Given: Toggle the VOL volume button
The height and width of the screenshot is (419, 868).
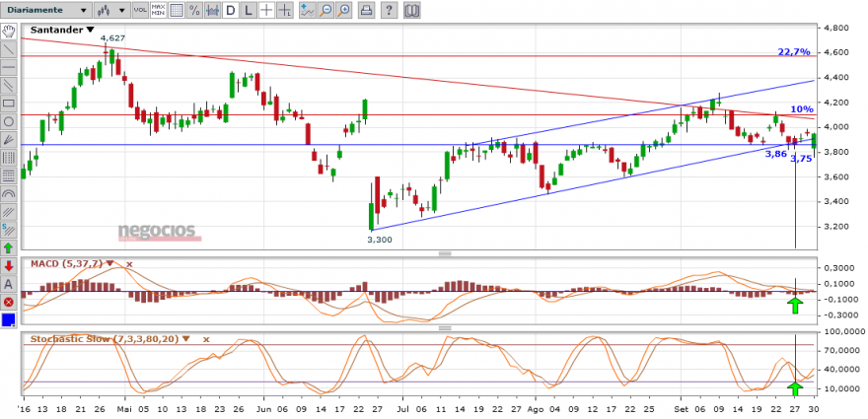Looking at the screenshot, I should (x=140, y=10).
